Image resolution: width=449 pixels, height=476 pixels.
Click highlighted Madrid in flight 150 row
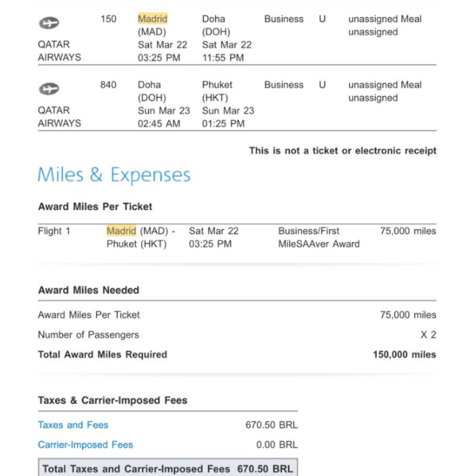pyautogui.click(x=152, y=19)
